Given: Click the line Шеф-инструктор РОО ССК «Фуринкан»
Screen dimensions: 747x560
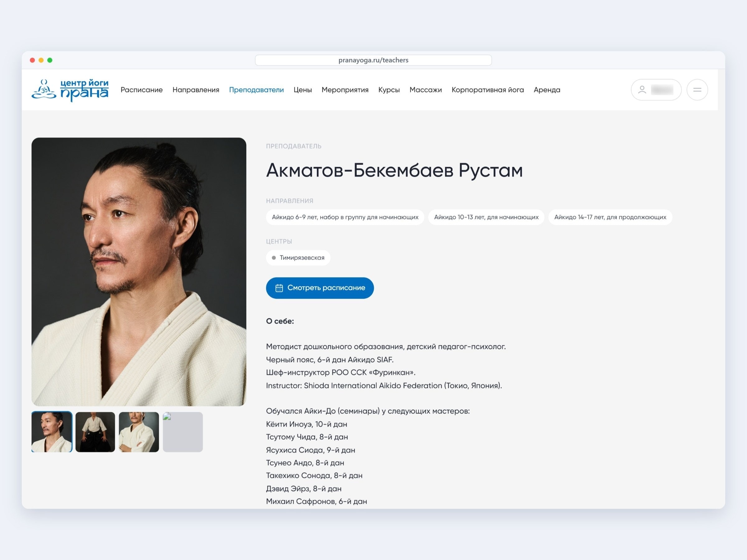Looking at the screenshot, I should point(341,372).
